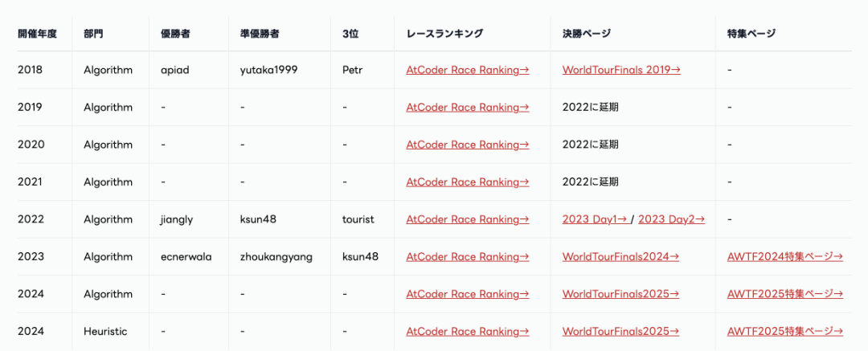Screen dimensions: 868x351
Task: Open the 2022 row's AtCoder Race Ranking link
Action: click(467, 219)
